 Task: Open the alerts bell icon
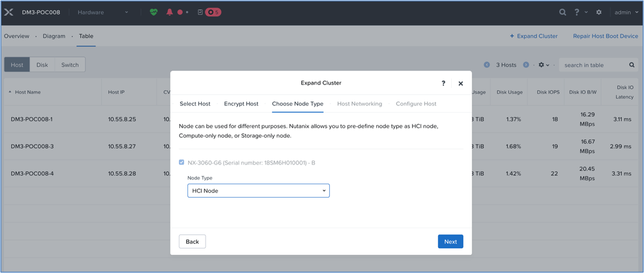[170, 12]
